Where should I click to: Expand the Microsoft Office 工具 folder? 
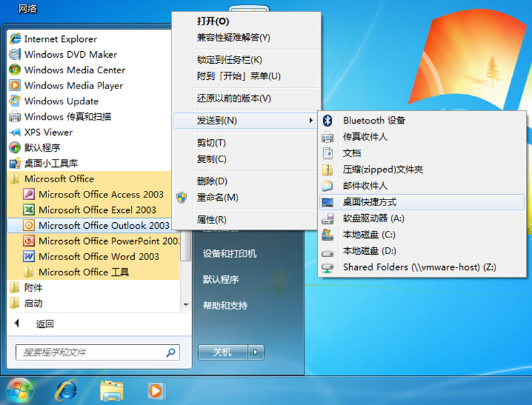(93, 272)
